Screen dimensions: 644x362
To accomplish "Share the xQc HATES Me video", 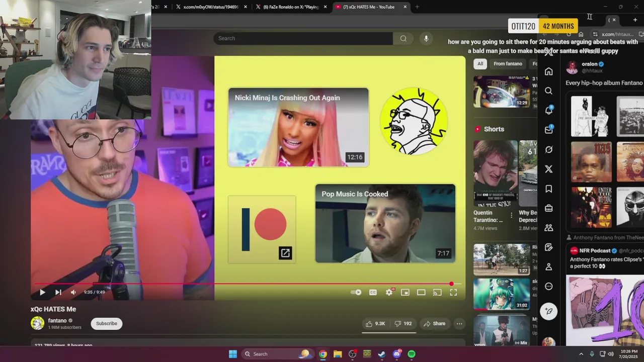I will pos(435,324).
